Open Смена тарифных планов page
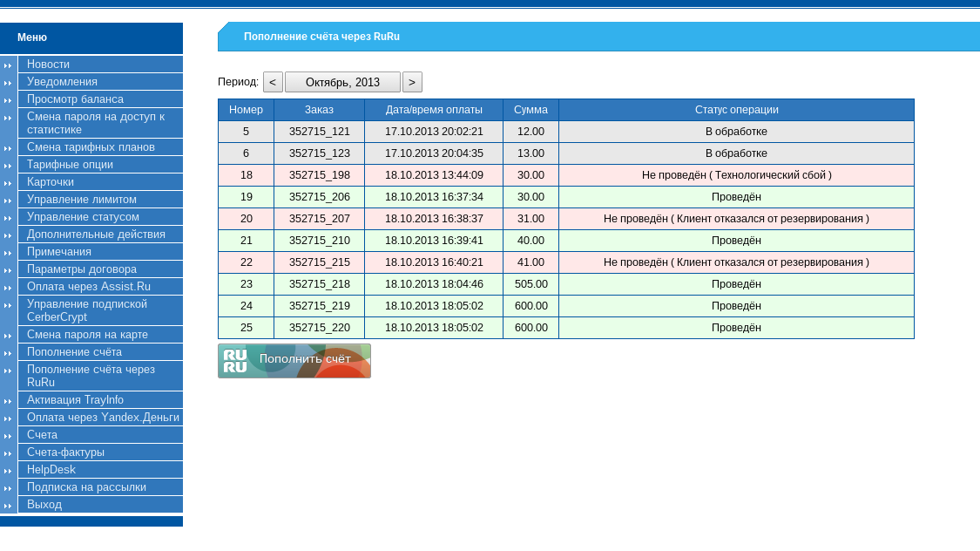Viewport: 980px width, 551px height. point(91,147)
